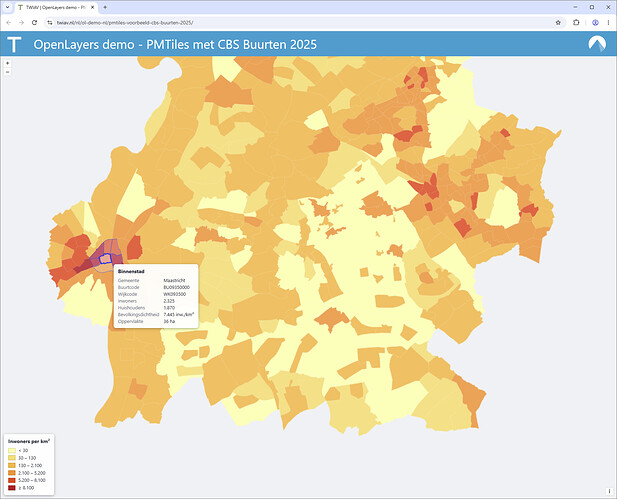Zoom in the map with plus button
Viewport: 617px width, 499px height.
click(7, 63)
